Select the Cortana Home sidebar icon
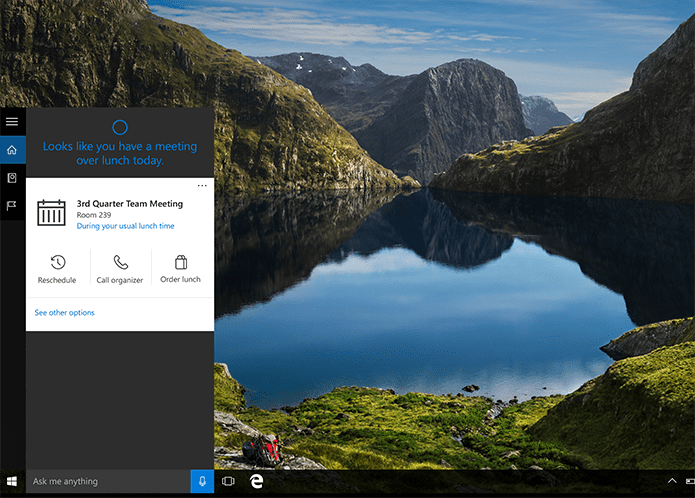The width and height of the screenshot is (695, 498). click(12, 150)
